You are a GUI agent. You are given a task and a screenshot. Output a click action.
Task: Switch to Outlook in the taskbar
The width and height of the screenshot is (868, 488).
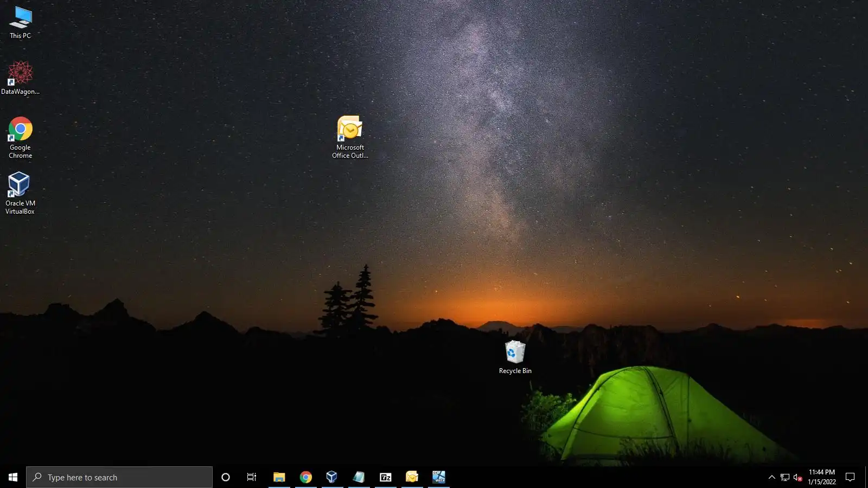click(x=412, y=477)
